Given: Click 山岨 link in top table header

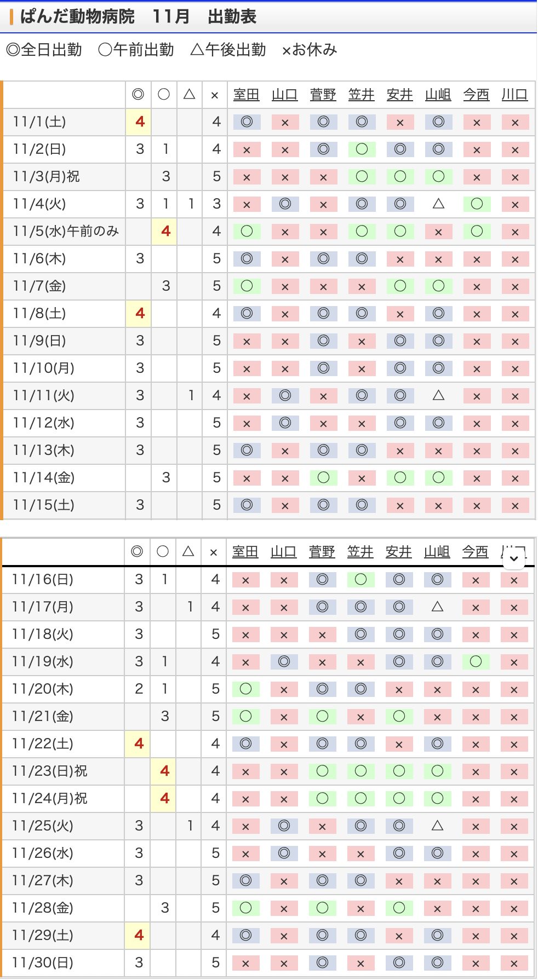Looking at the screenshot, I should (x=438, y=95).
